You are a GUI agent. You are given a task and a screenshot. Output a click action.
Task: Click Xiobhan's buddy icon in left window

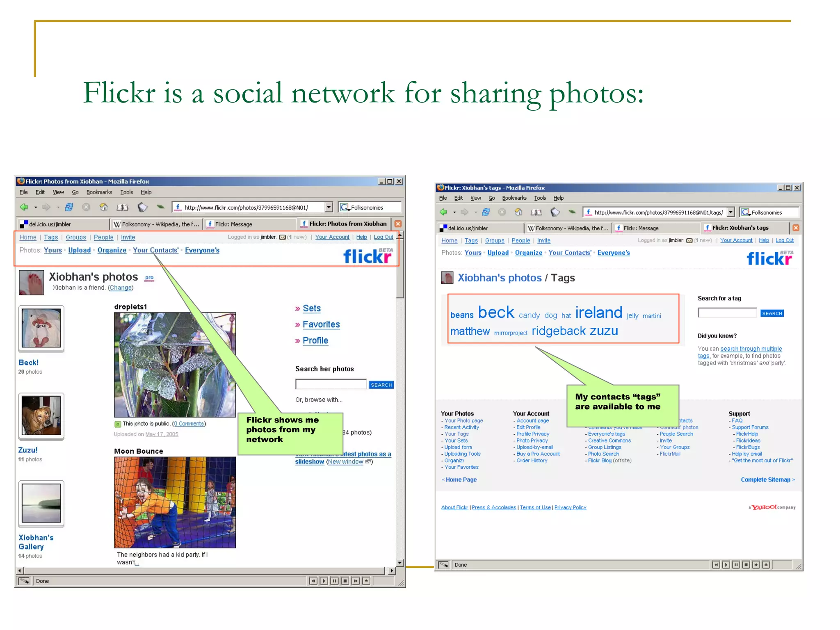pos(32,282)
